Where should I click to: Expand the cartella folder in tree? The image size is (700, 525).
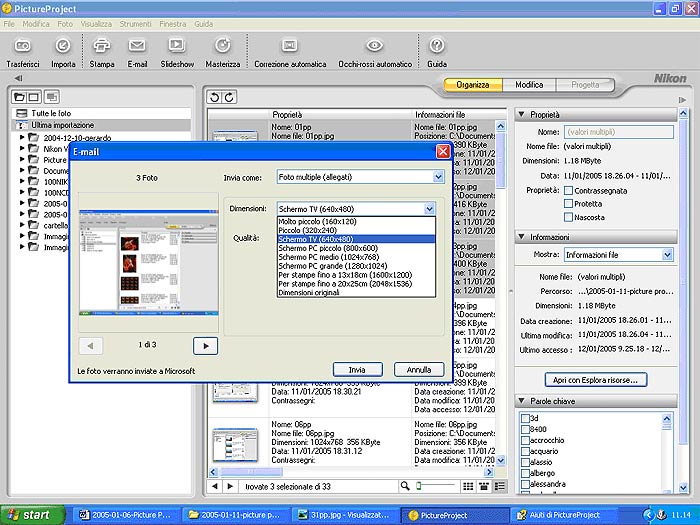click(x=22, y=225)
